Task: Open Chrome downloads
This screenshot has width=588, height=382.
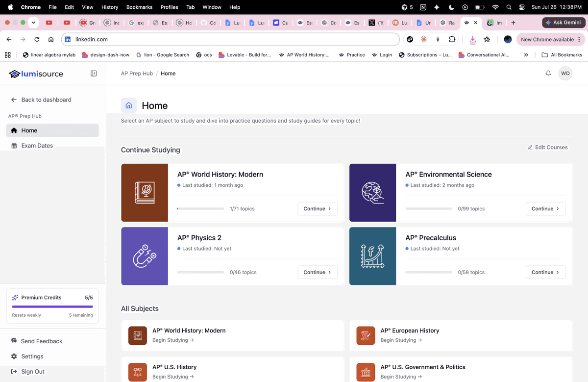Action: 473,40
